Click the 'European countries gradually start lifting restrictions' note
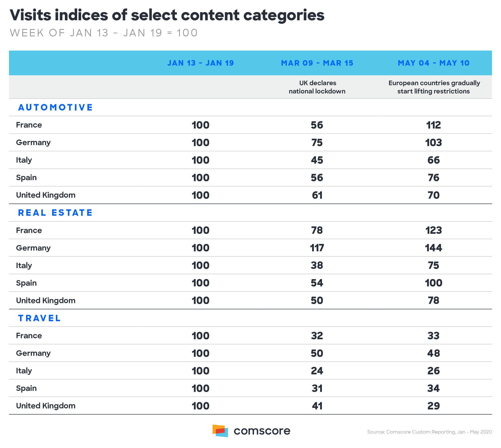501x448 pixels. [x=434, y=87]
